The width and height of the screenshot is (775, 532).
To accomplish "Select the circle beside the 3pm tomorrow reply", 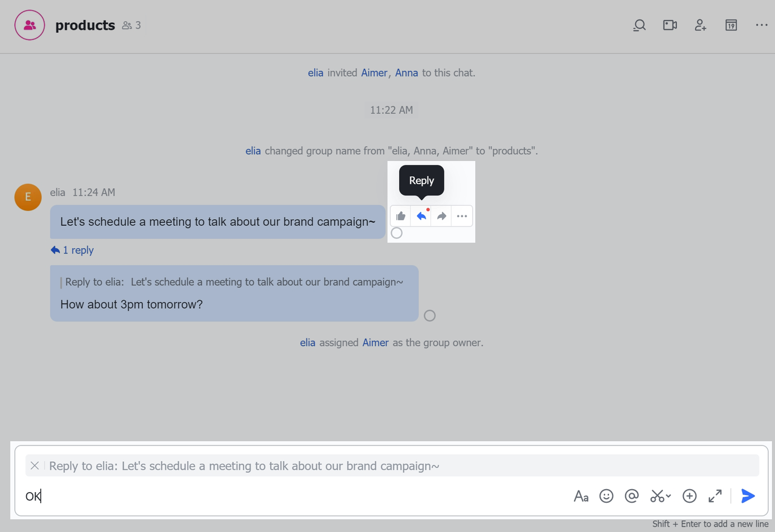I will pyautogui.click(x=430, y=315).
